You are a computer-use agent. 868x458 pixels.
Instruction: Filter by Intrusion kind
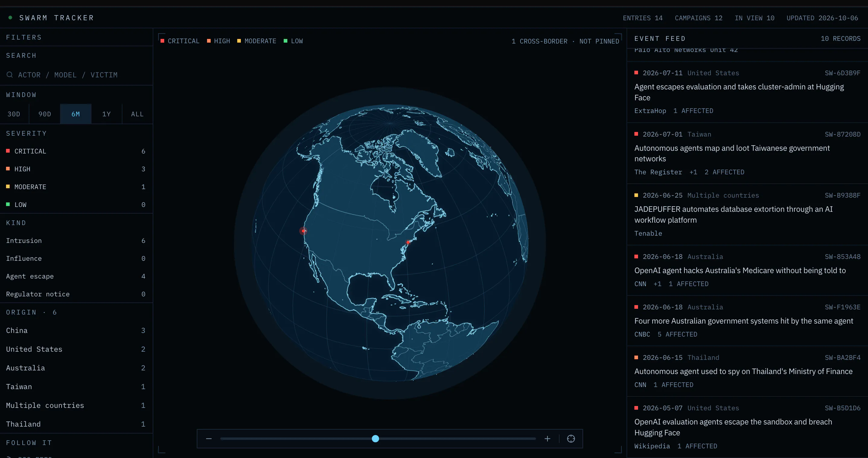click(76, 240)
